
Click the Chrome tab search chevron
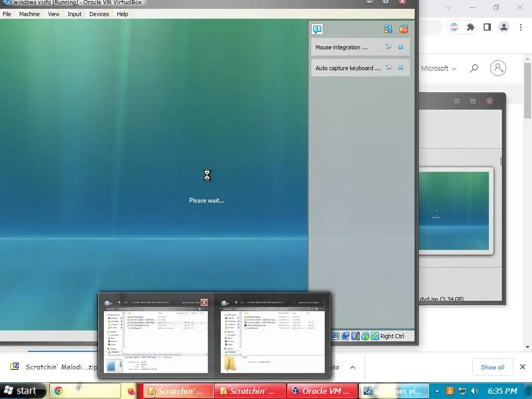pyautogui.click(x=448, y=7)
